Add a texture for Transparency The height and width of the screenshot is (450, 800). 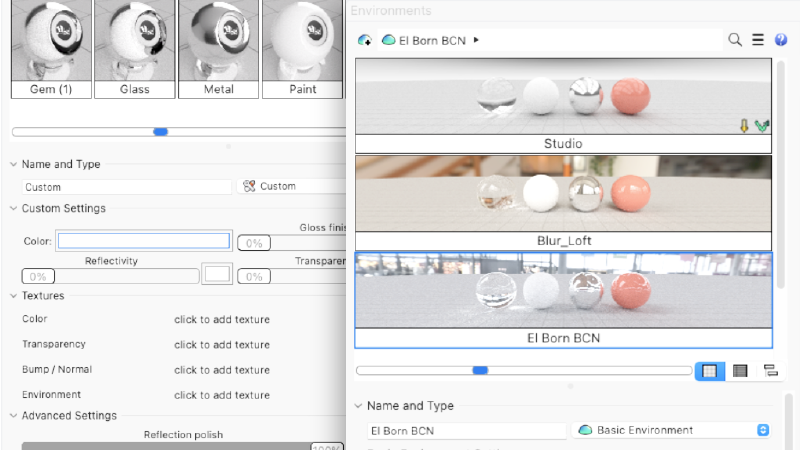(221, 344)
